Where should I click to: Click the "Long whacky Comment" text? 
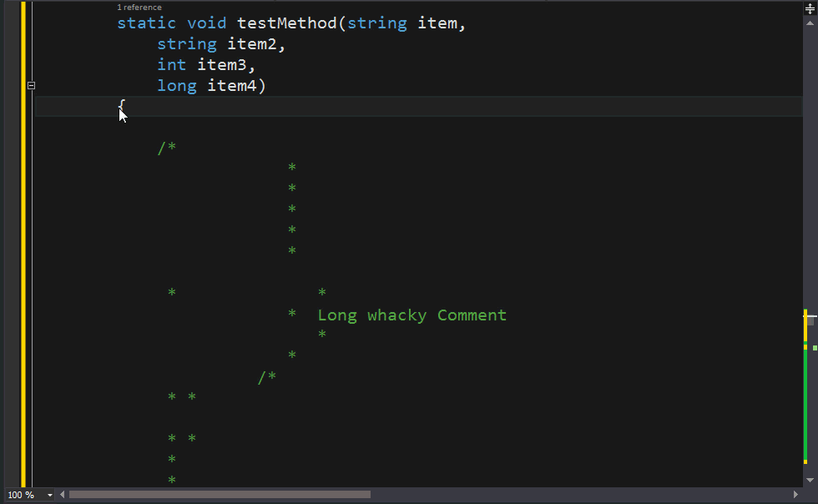(x=412, y=315)
